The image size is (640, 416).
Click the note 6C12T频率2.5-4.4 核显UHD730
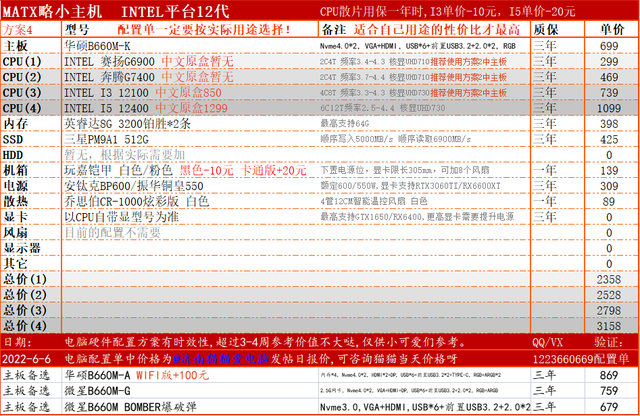tap(383, 108)
